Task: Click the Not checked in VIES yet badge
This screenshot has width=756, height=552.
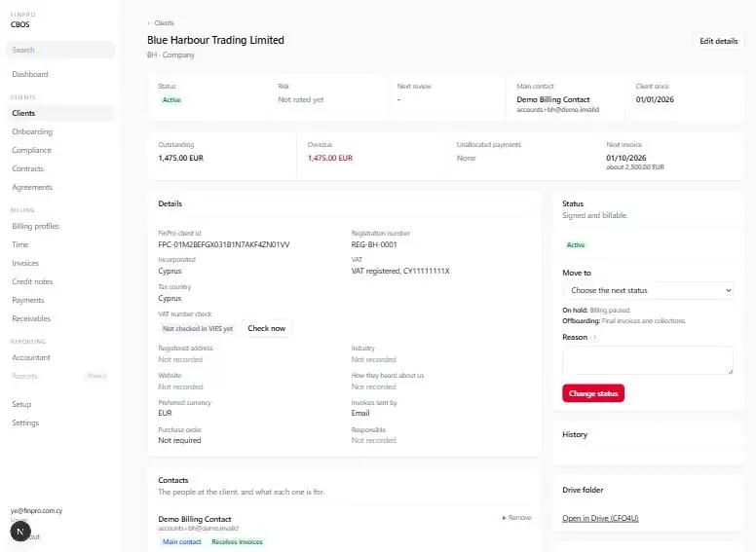Action: pos(198,328)
